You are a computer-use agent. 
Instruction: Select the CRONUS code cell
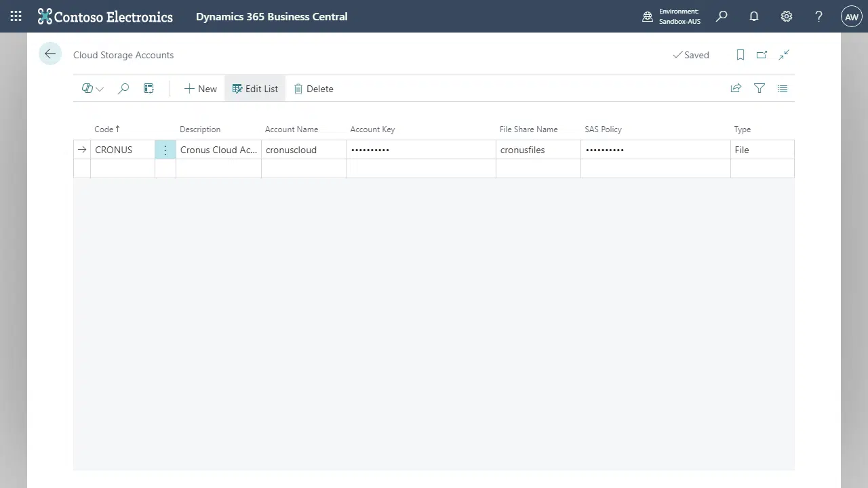[123, 150]
